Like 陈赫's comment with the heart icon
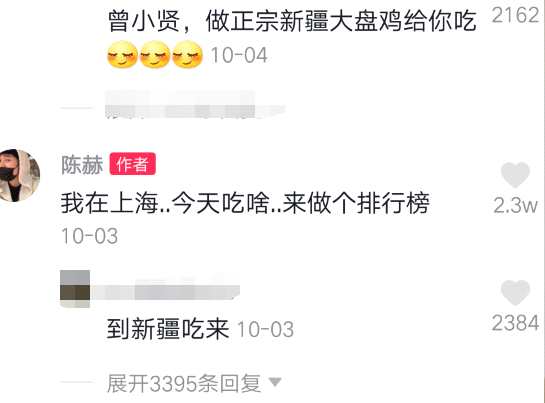This screenshot has height=403, width=545. click(x=515, y=175)
